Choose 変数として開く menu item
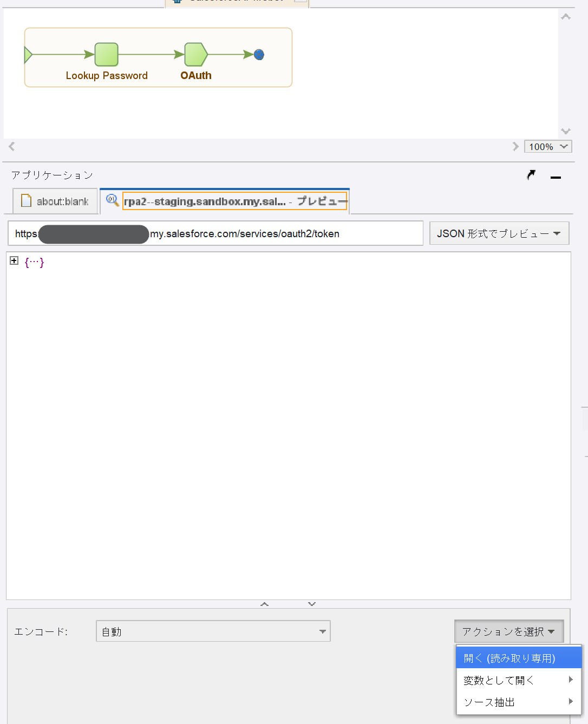This screenshot has width=588, height=724. [519, 680]
